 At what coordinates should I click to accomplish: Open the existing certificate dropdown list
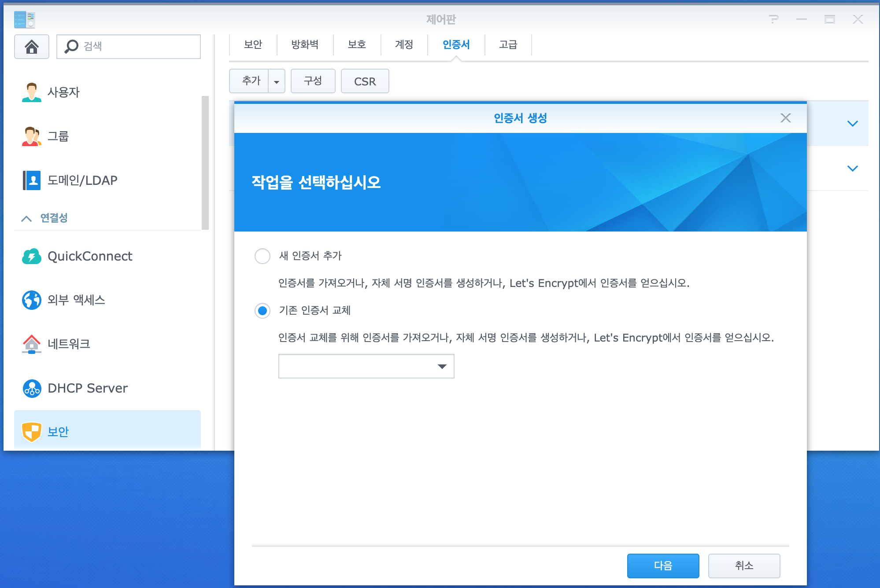[x=443, y=366]
